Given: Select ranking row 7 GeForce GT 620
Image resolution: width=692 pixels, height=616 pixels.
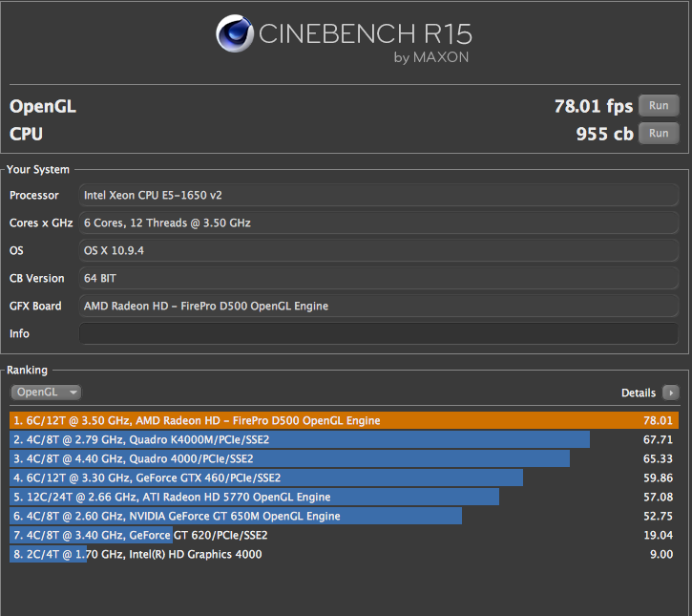Looking at the screenshot, I should pos(344,535).
